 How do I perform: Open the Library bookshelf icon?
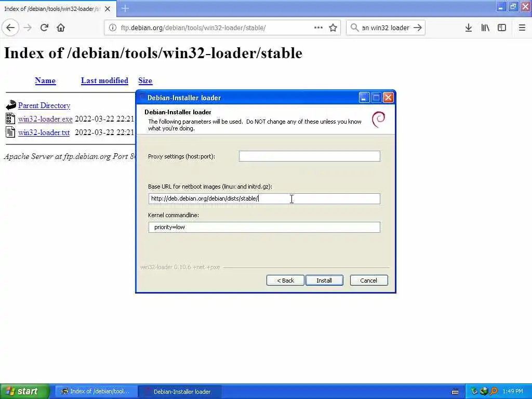click(485, 28)
